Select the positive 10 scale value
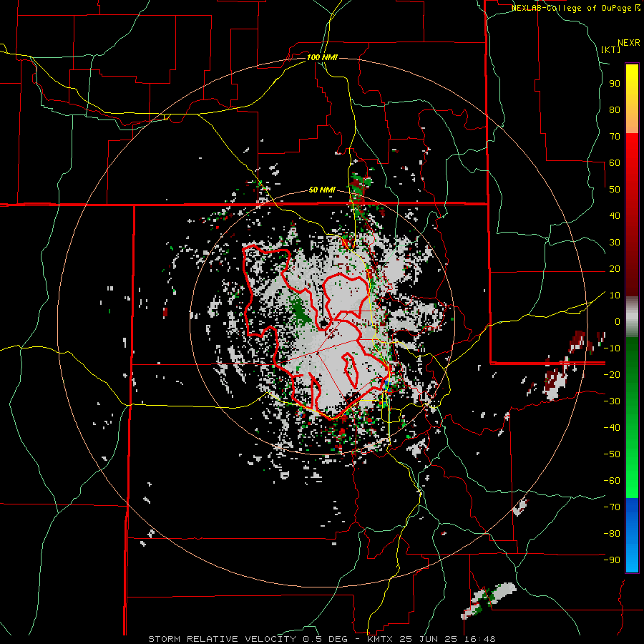The height and width of the screenshot is (644, 644). [x=615, y=296]
